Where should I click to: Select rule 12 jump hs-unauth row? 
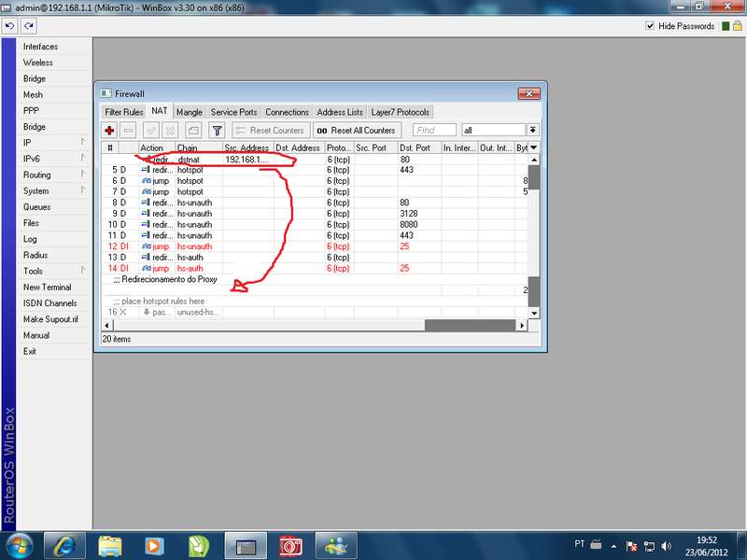(315, 246)
